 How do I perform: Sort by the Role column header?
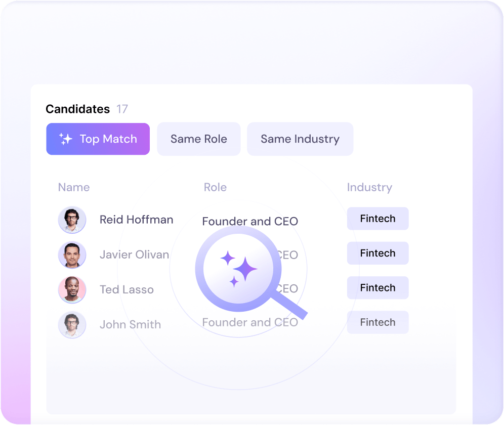215,187
